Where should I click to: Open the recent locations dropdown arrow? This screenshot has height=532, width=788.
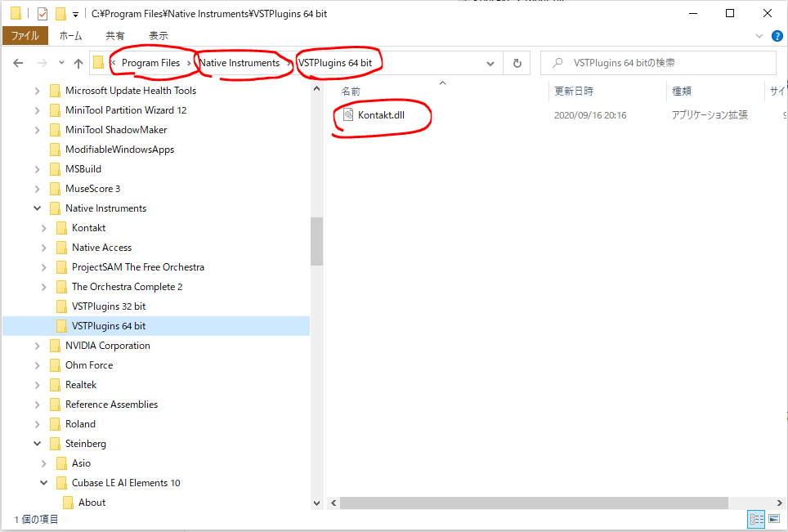(61, 63)
